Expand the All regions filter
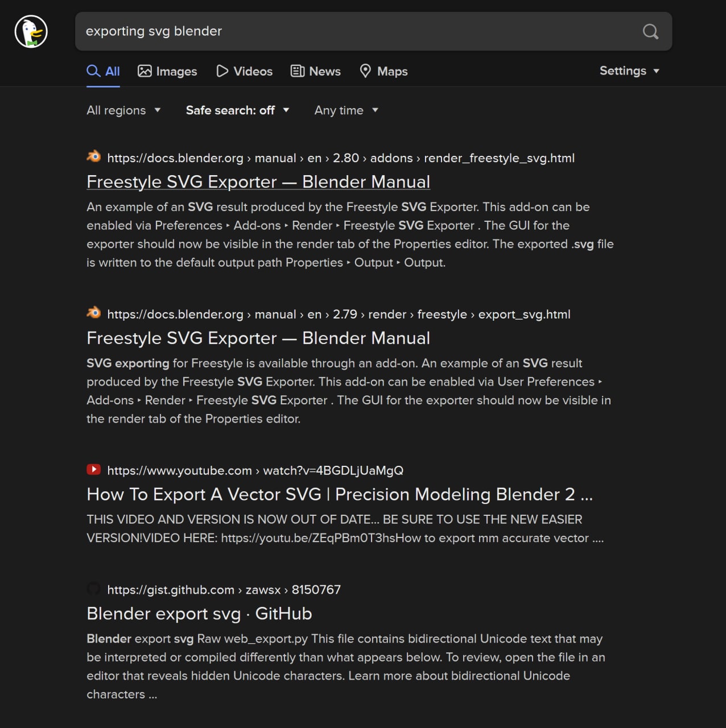Screen dimensions: 726x728 point(123,110)
